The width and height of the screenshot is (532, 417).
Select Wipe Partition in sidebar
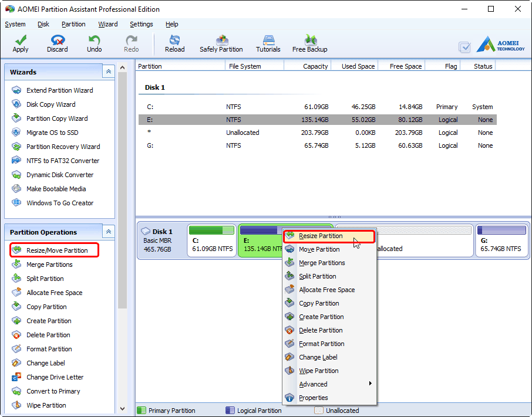(x=39, y=405)
